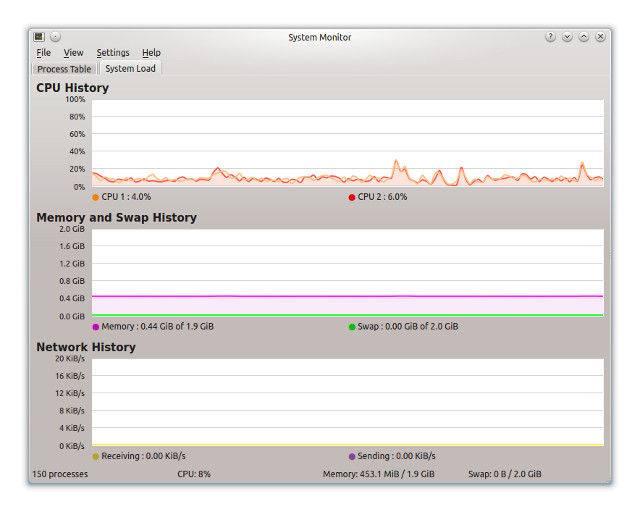640x512 pixels.
Task: Click the green Swap legend dot
Action: [x=352, y=327]
